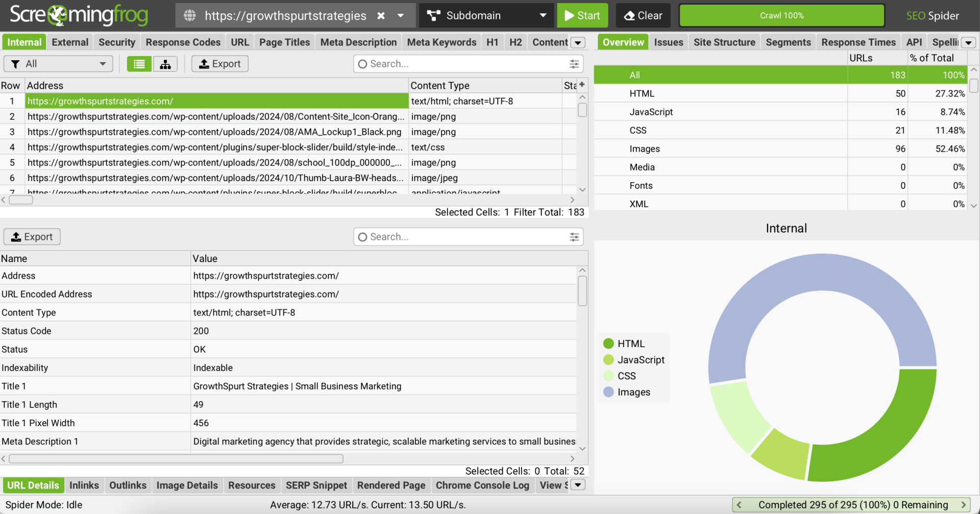Click upper table vertical scrollbar down arrow
This screenshot has width=980, height=514.
582,189
